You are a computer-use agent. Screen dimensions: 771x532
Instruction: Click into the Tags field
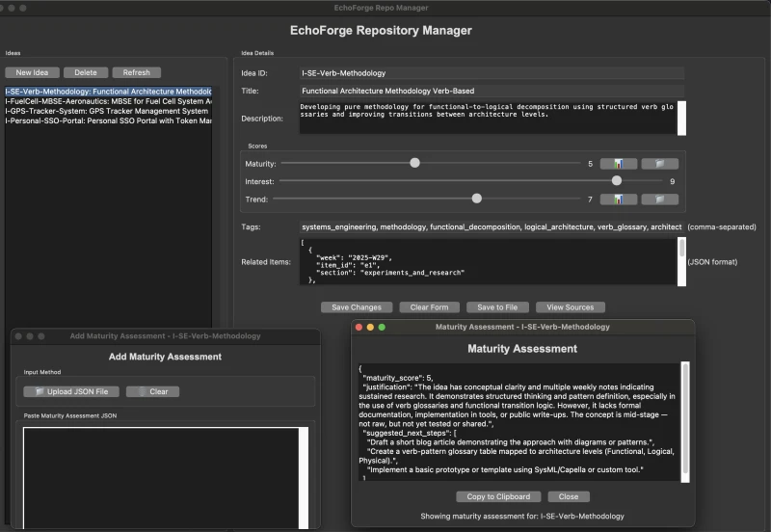[x=492, y=226]
